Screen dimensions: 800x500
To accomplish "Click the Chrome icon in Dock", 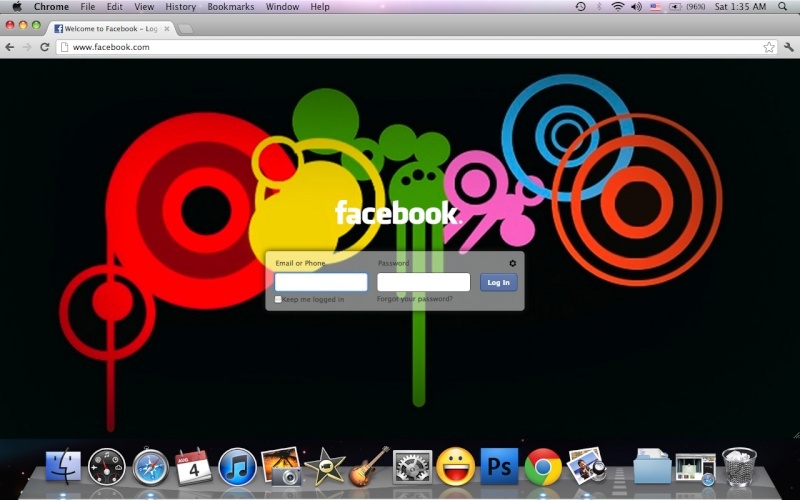I will tap(543, 467).
